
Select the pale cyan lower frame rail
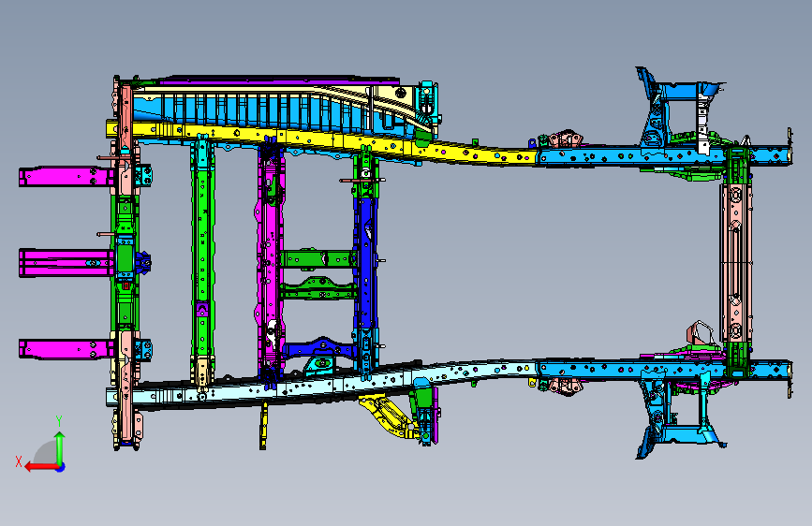click(x=321, y=383)
